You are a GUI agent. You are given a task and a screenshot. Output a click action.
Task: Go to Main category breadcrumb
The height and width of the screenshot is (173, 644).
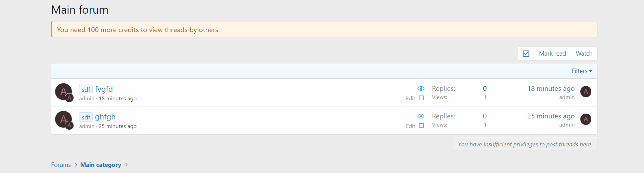tap(101, 165)
